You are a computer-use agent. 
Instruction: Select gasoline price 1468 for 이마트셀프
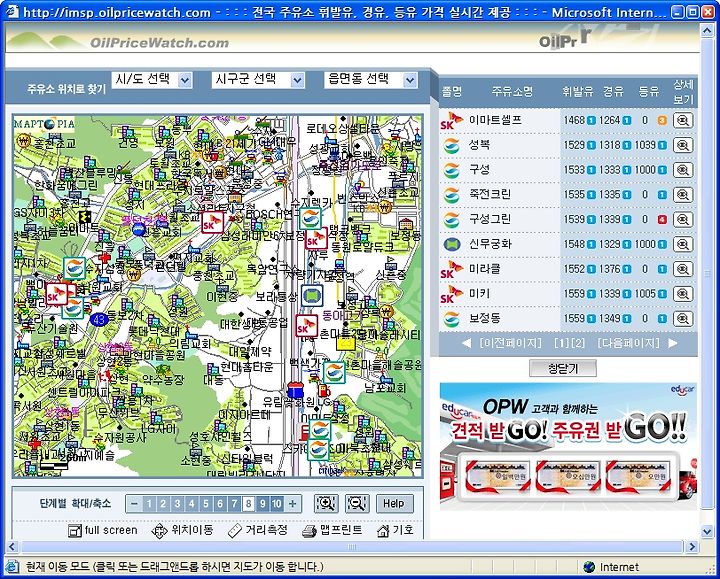pos(574,120)
